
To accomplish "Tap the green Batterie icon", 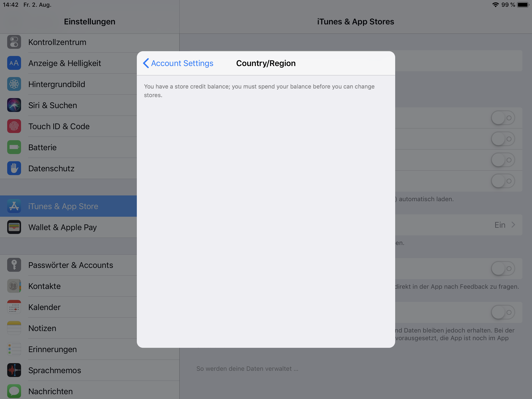I will point(14,147).
